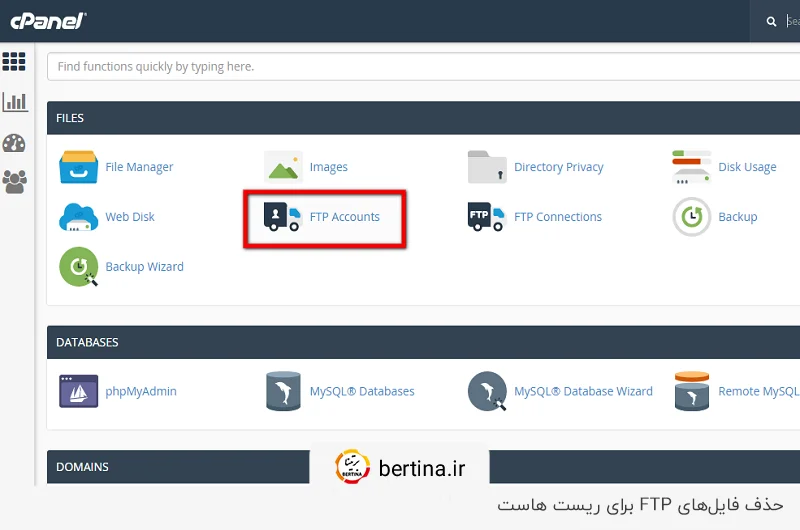
Task: Open the Directory Privacy link
Action: click(x=559, y=167)
